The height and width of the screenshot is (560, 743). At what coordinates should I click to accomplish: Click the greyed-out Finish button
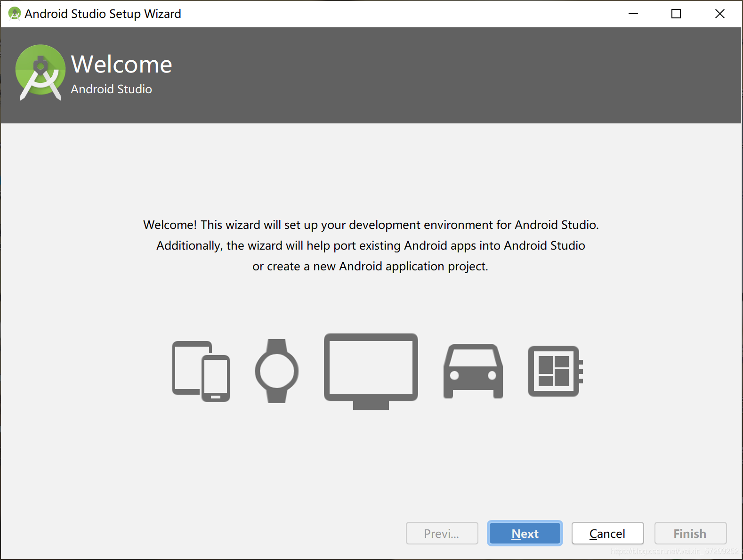(x=690, y=533)
